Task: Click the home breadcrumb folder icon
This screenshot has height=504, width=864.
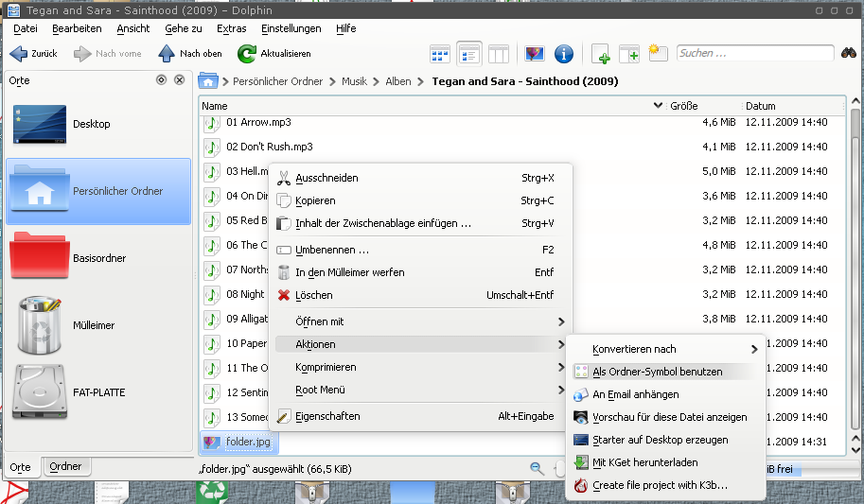Action: point(208,81)
